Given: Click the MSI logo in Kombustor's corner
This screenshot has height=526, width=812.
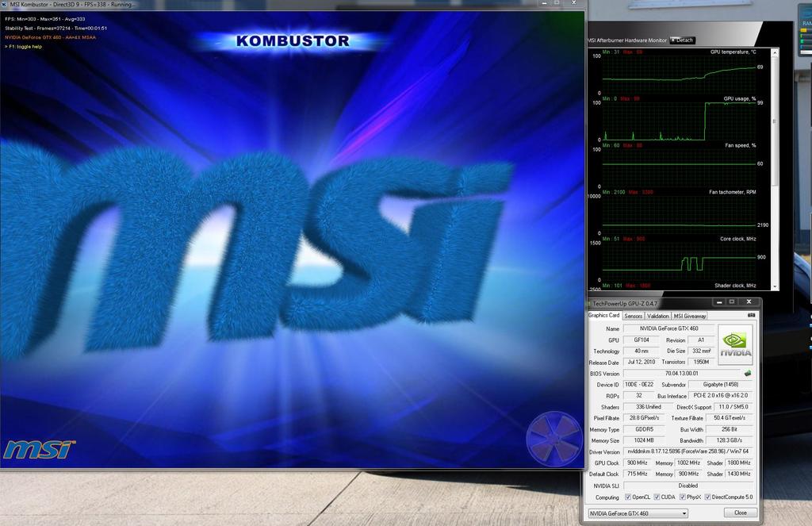Looking at the screenshot, I should (x=40, y=449).
